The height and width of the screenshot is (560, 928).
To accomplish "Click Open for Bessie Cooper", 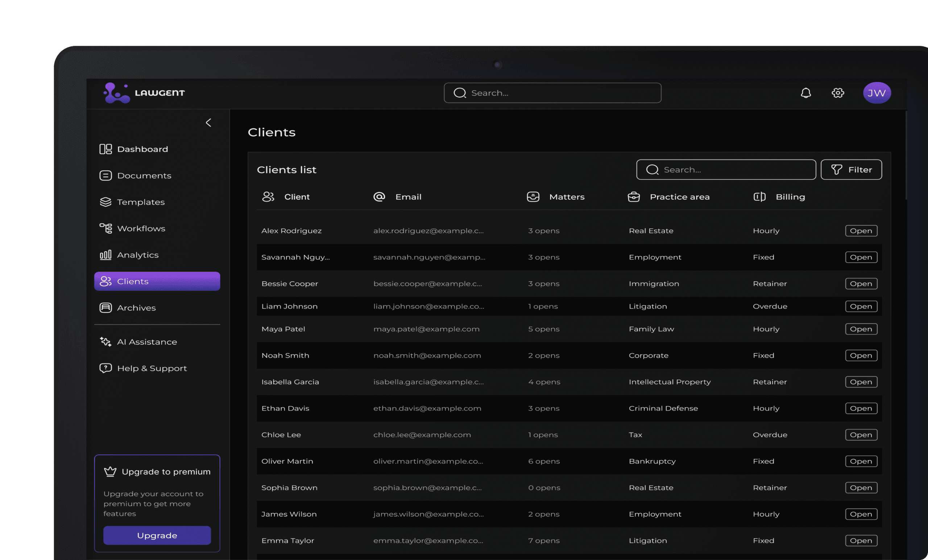I will point(861,283).
